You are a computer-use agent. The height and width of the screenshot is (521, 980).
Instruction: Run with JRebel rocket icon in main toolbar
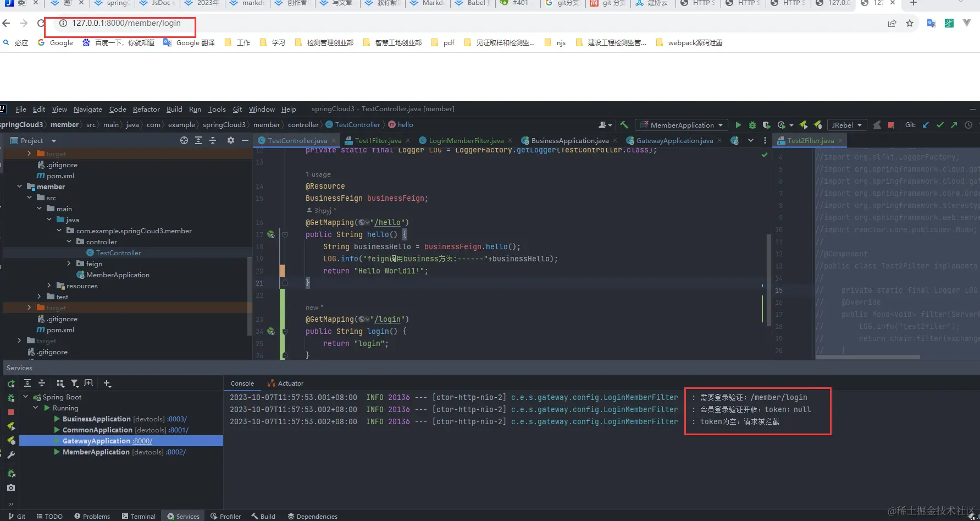(804, 125)
